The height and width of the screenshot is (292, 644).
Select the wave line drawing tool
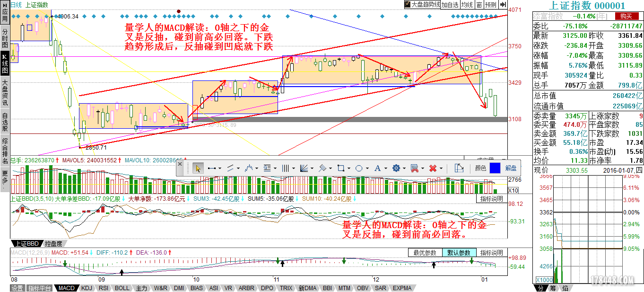click(249, 168)
